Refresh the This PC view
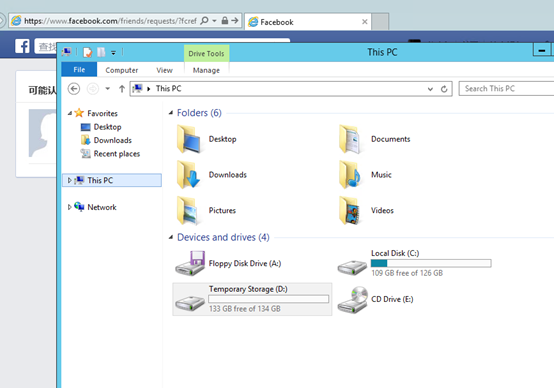Image resolution: width=554 pixels, height=388 pixels. (444, 89)
